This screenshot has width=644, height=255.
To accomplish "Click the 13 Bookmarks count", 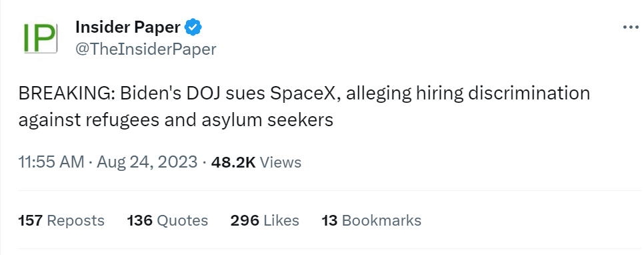I will (x=372, y=220).
